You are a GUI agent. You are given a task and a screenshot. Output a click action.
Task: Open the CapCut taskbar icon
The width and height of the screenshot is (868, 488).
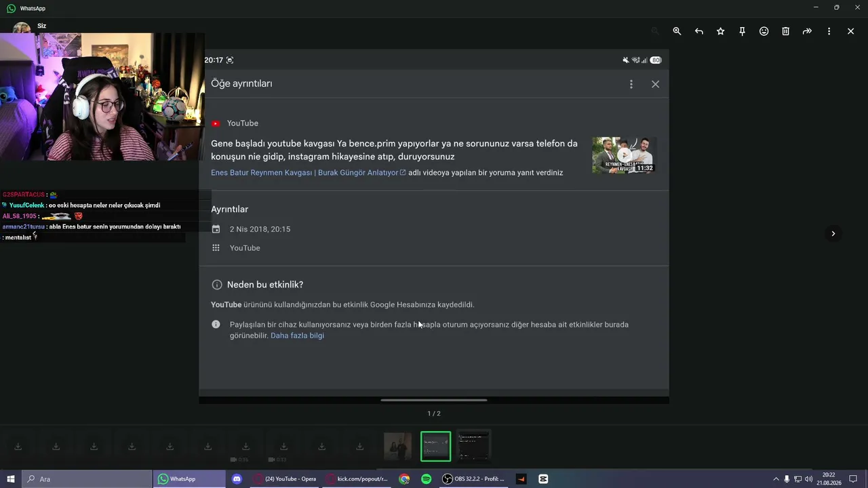(x=543, y=479)
